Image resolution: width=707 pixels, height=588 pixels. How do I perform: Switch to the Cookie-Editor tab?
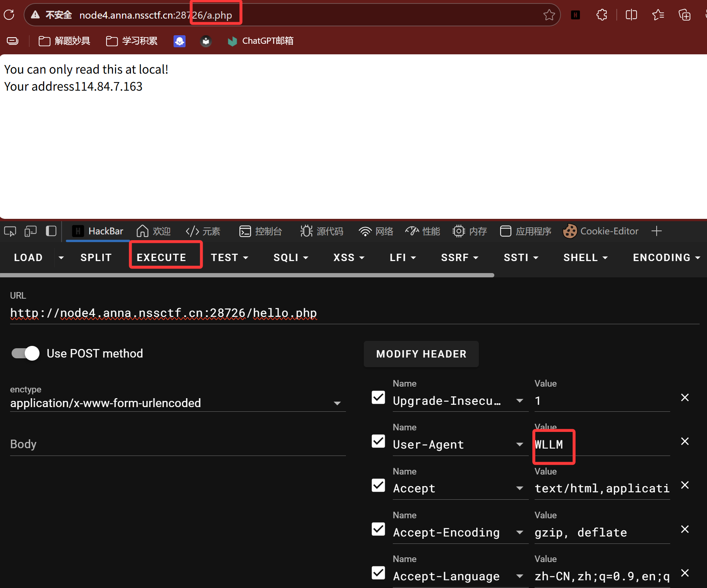pos(600,231)
